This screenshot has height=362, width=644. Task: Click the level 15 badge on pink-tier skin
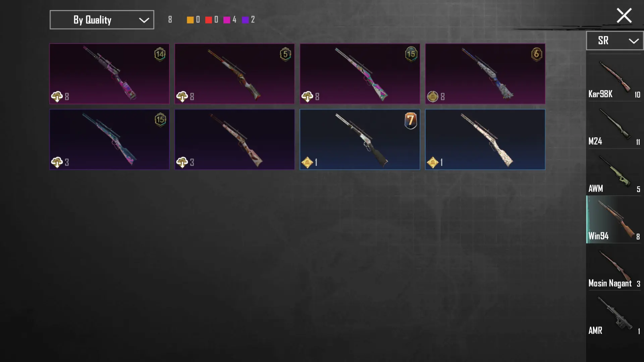pyautogui.click(x=411, y=54)
